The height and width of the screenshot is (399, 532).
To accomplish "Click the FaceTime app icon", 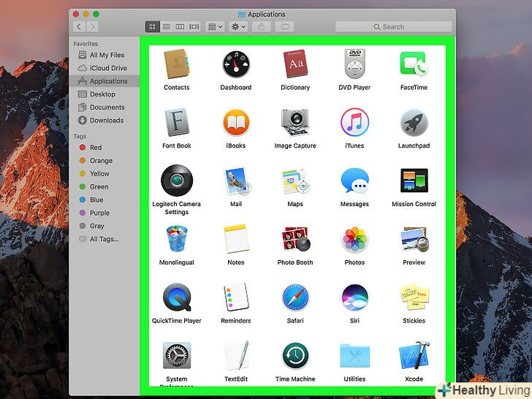I will [414, 64].
